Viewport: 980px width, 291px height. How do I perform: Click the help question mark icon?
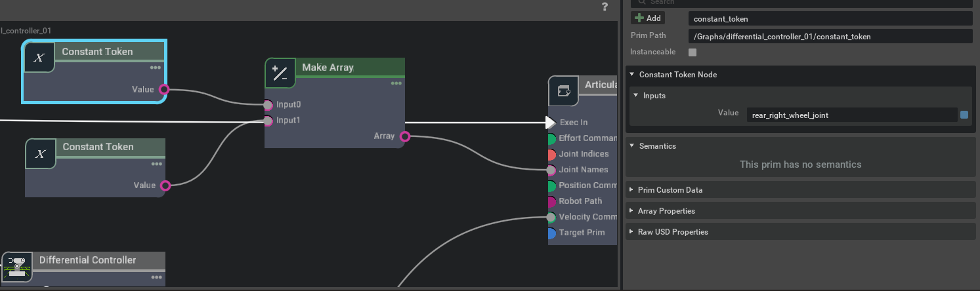point(605,7)
